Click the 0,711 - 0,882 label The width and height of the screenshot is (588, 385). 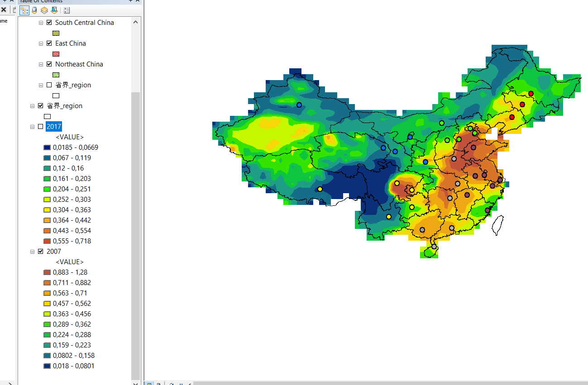click(72, 282)
